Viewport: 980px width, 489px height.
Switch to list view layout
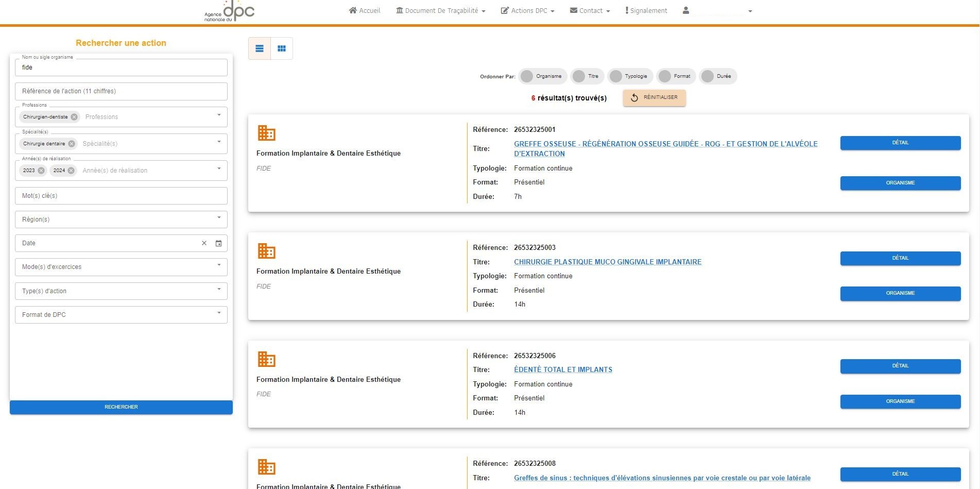click(260, 48)
